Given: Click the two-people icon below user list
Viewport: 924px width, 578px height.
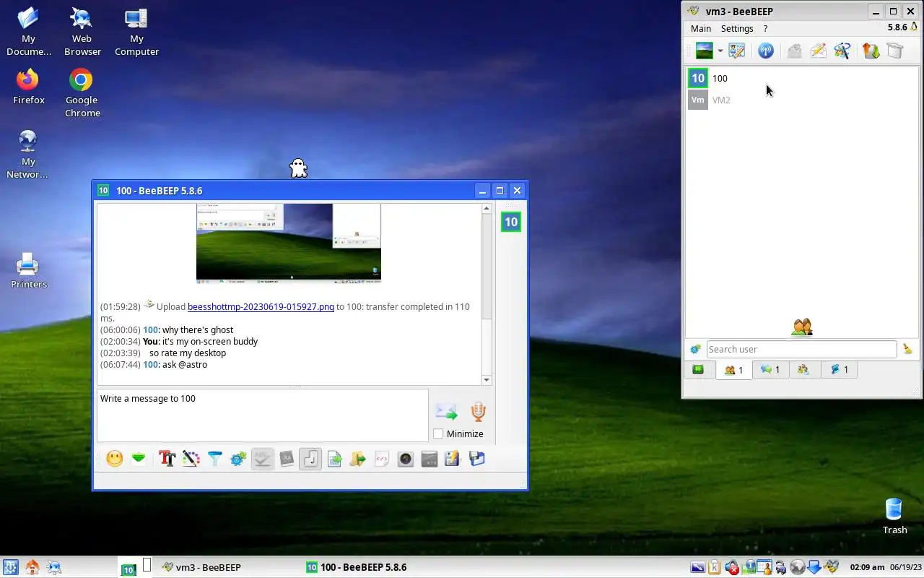Looking at the screenshot, I should click(802, 327).
